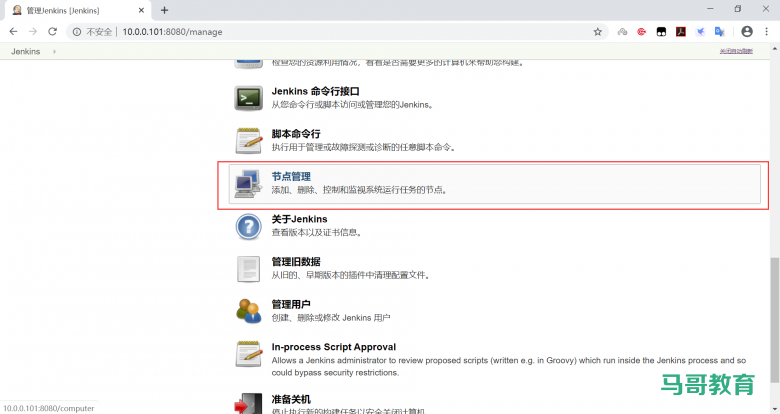This screenshot has width=780, height=414.
Task: Open the 准备关机 link
Action: 291,399
